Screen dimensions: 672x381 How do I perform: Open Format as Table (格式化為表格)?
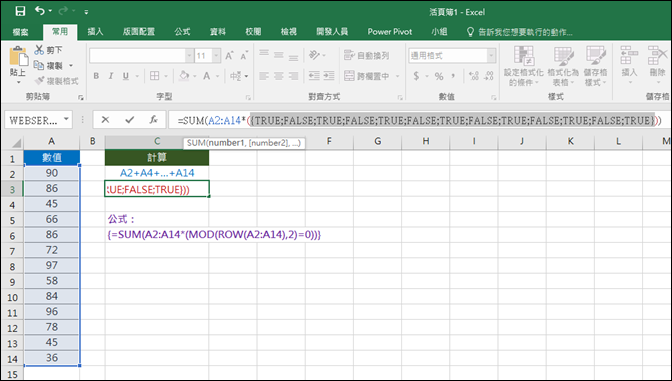(563, 66)
